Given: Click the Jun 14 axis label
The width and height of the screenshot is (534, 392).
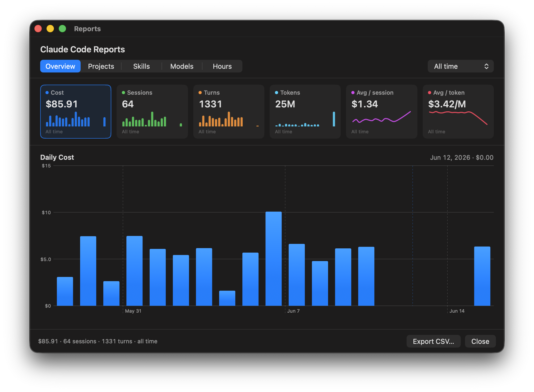Looking at the screenshot, I should [x=457, y=311].
